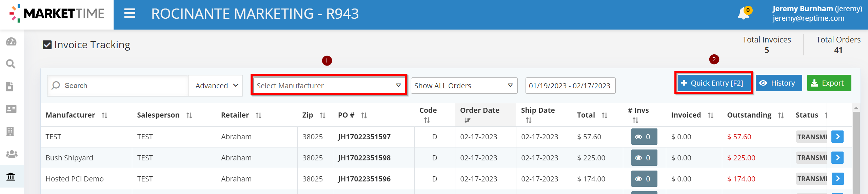The width and height of the screenshot is (868, 194).
Task: Open the hamburger navigation menu
Action: [x=130, y=14]
